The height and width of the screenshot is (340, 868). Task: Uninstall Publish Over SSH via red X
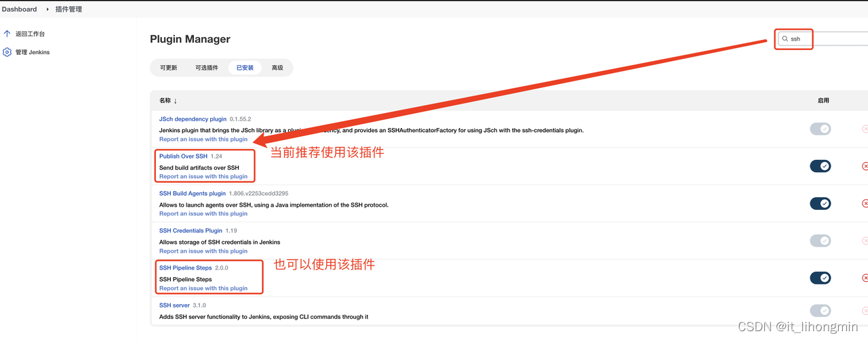(865, 166)
